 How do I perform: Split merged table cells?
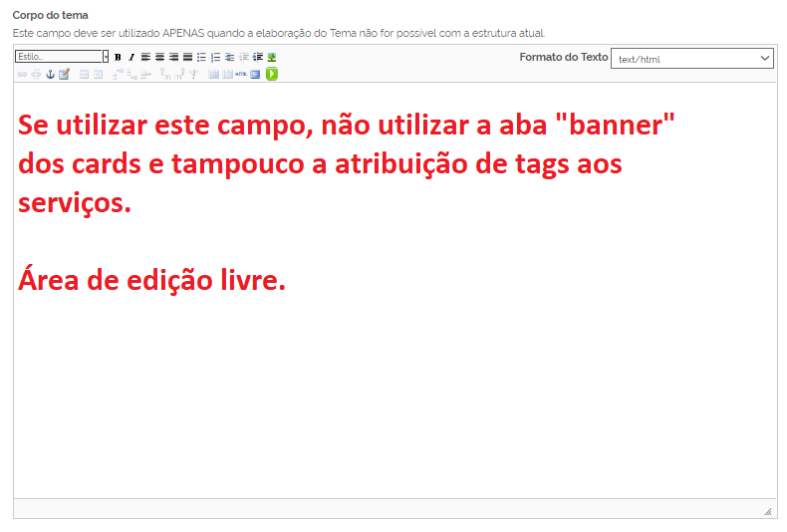point(213,75)
